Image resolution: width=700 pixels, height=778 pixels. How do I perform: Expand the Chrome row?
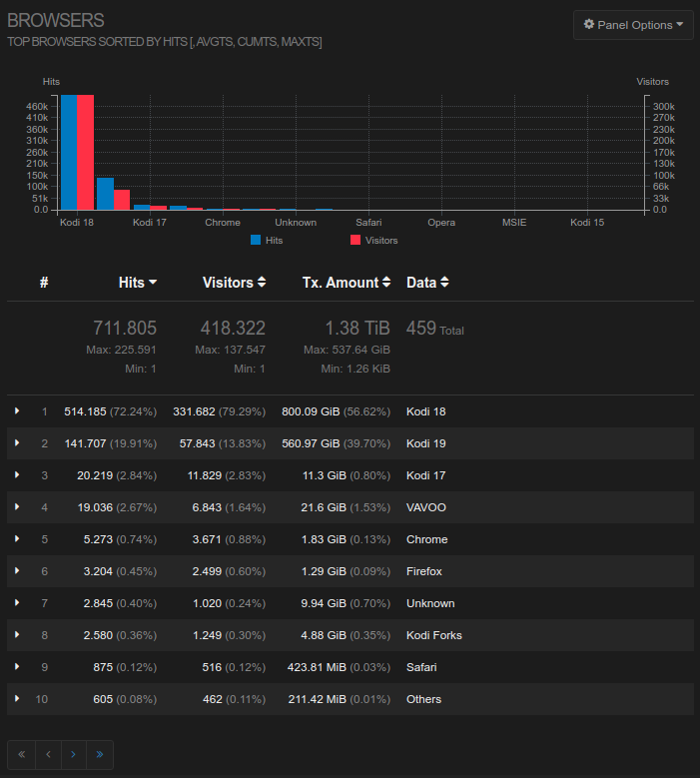click(17, 539)
